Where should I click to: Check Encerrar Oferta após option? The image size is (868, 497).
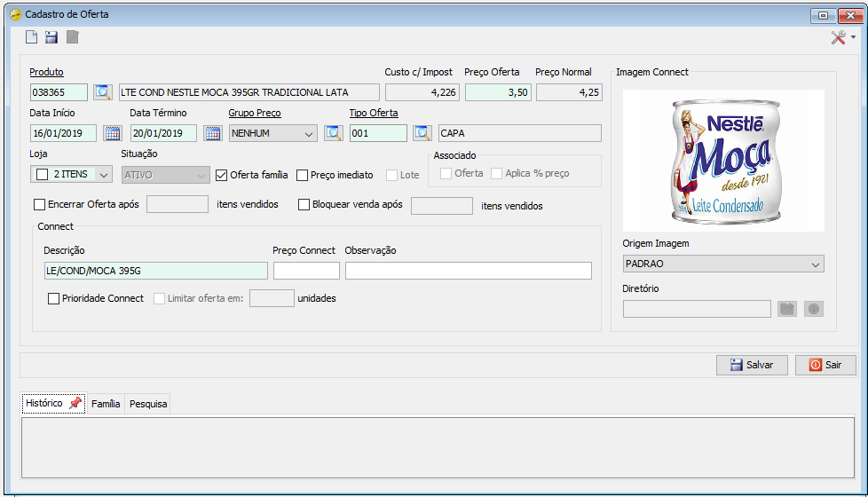click(x=39, y=205)
